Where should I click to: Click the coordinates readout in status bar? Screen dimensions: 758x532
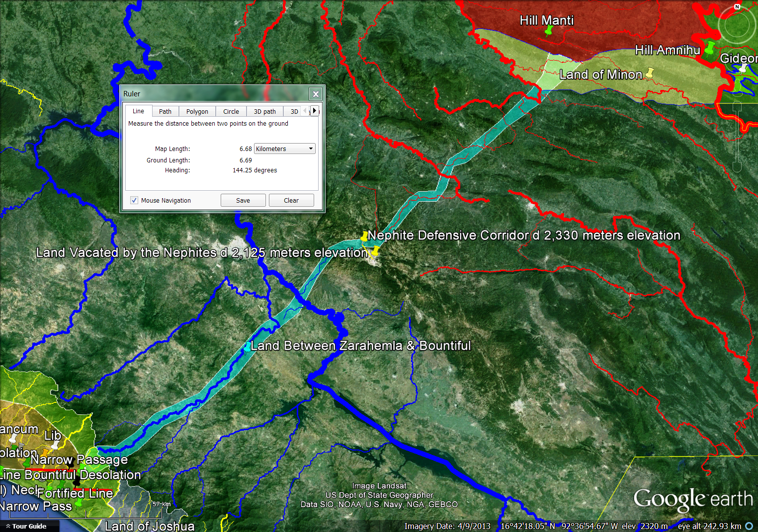pos(559,526)
